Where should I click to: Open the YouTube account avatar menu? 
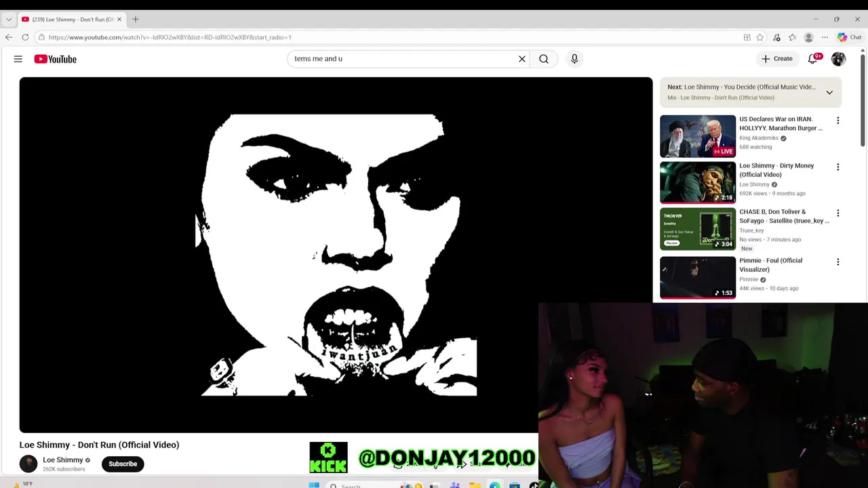click(839, 59)
